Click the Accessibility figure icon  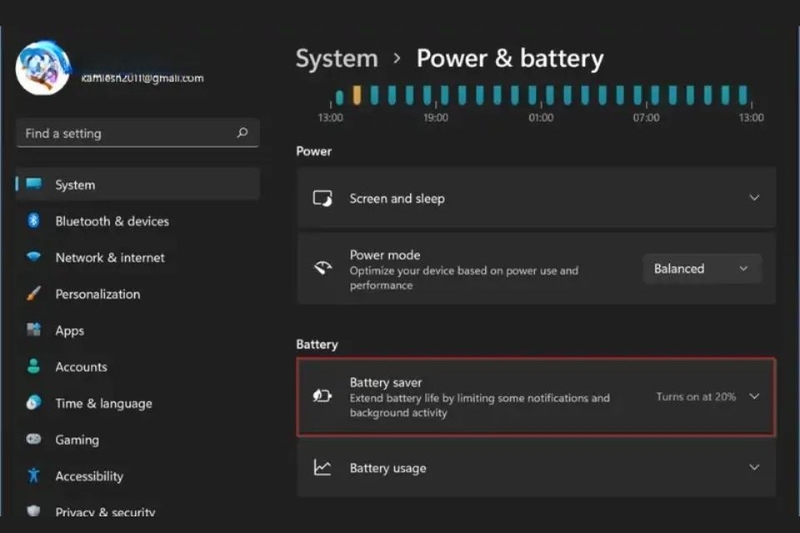click(34, 475)
